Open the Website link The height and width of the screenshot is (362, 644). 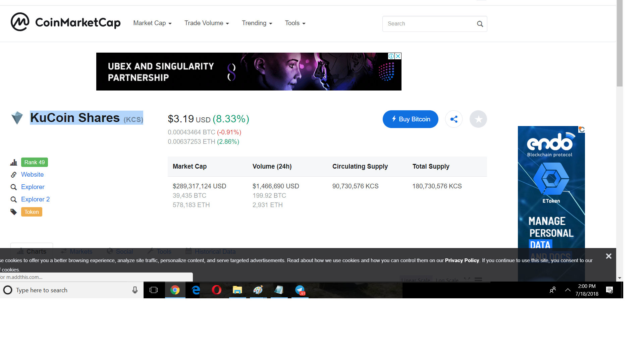click(32, 174)
